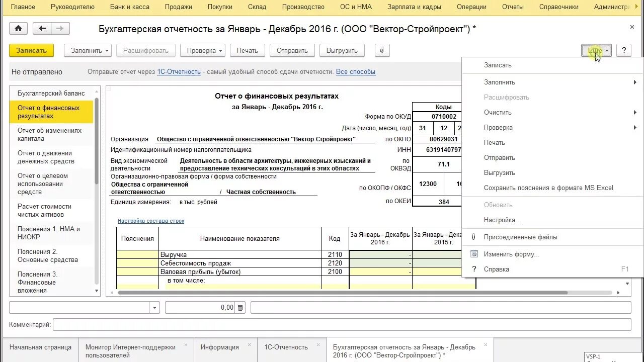The height and width of the screenshot is (362, 644).
Task: Open the bottom-left combo box dropdown arrow
Action: click(154, 307)
